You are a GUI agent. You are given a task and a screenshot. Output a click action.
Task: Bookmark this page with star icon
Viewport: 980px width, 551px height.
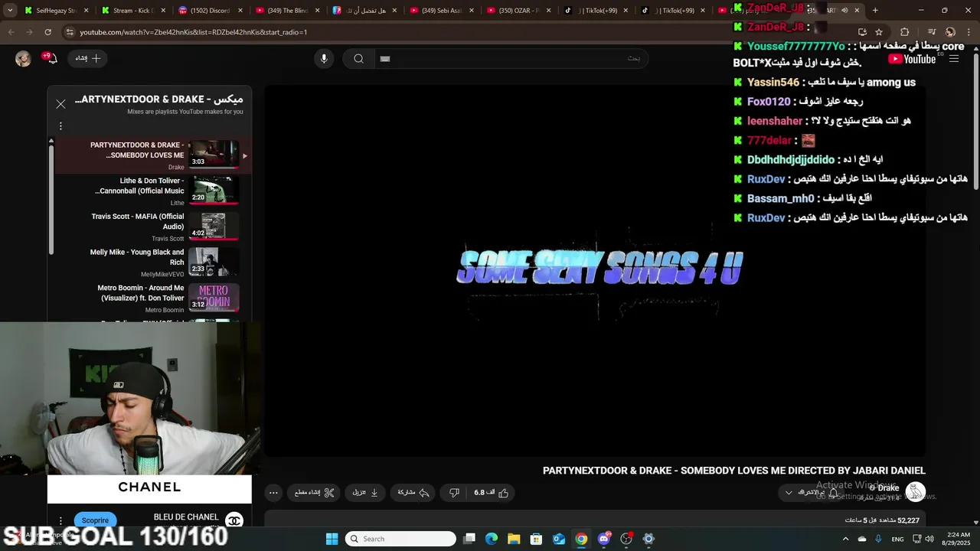tap(879, 32)
